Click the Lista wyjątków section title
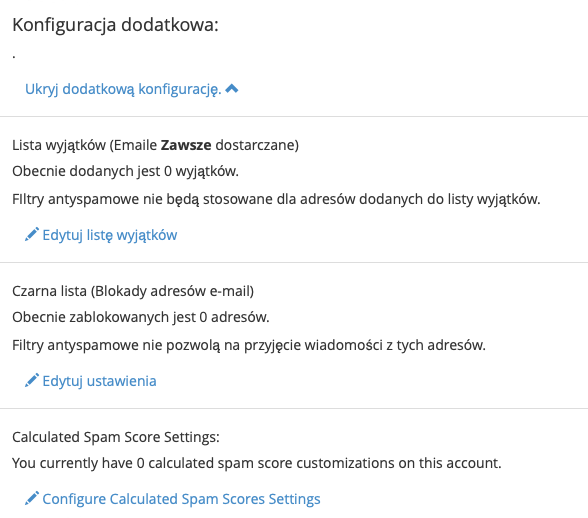Image resolution: width=588 pixels, height=518 pixels. (x=155, y=146)
